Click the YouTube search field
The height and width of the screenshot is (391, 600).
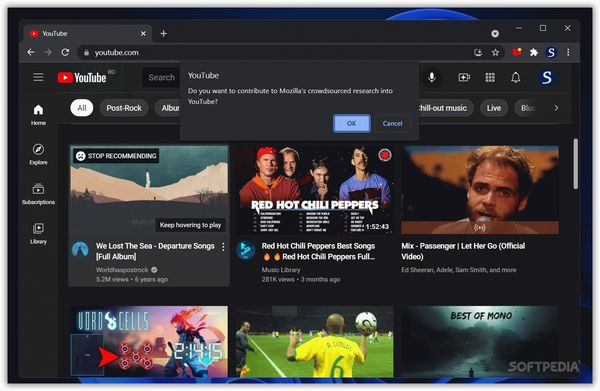click(161, 78)
